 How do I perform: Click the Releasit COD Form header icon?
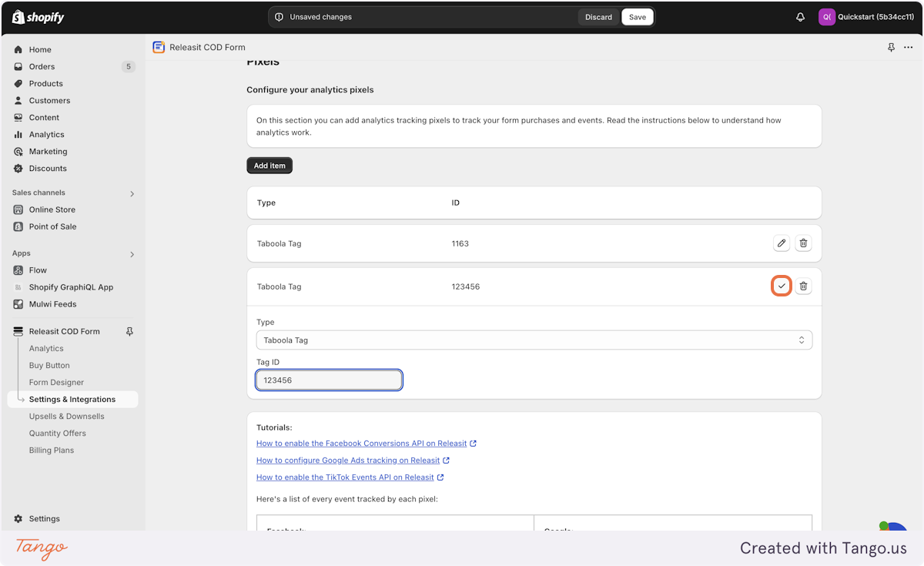[x=159, y=47]
